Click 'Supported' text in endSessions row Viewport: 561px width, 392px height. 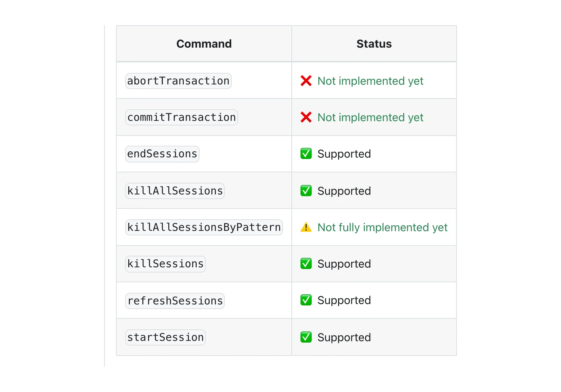(x=344, y=154)
